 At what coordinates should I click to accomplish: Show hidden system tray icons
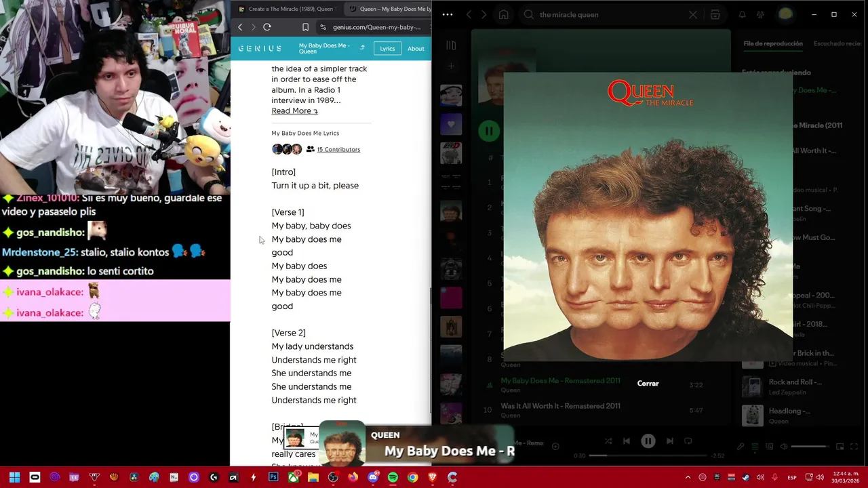tap(688, 477)
